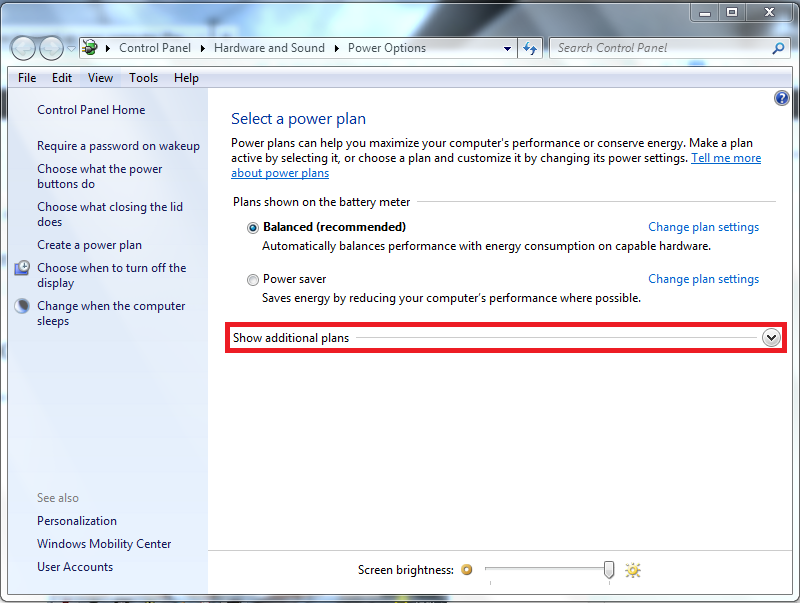This screenshot has height=603, width=800.
Task: Expand the arrow before Control Panel breadcrumb
Action: point(108,48)
